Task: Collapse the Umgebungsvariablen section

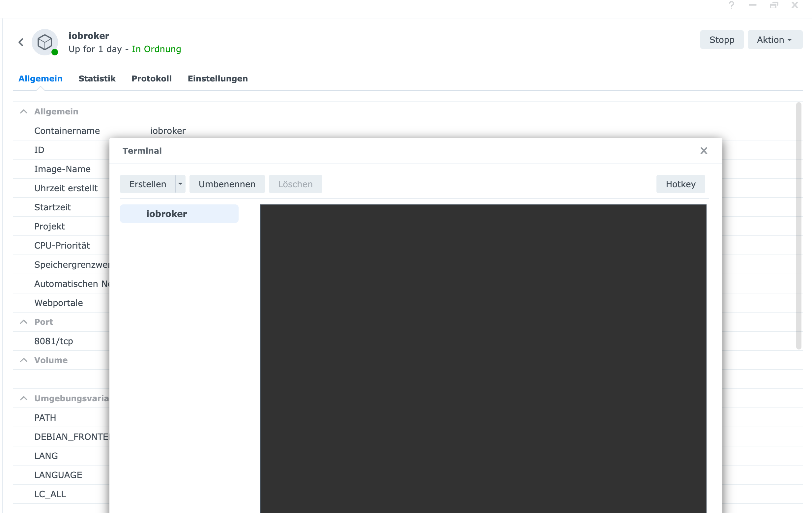Action: pyautogui.click(x=24, y=398)
